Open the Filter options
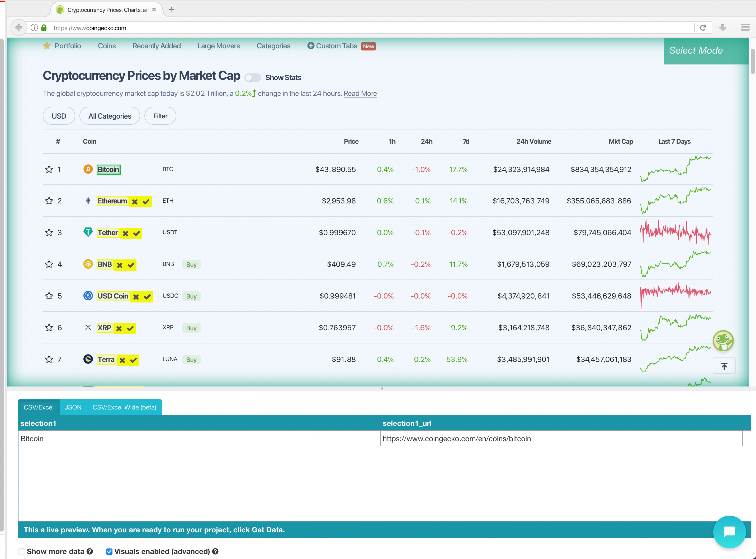This screenshot has height=559, width=756. click(160, 116)
